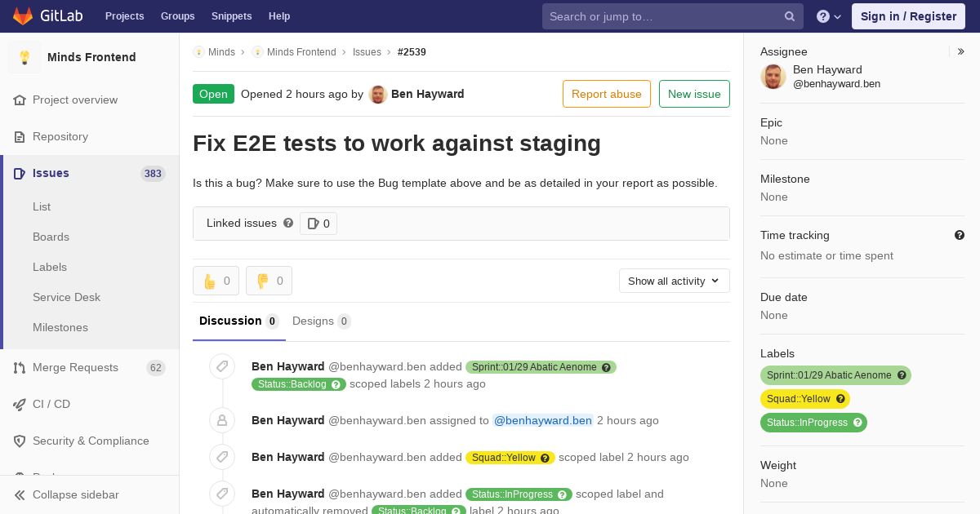This screenshot has width=980, height=514.
Task: Open Security & Compliance shield item
Action: click(x=90, y=441)
